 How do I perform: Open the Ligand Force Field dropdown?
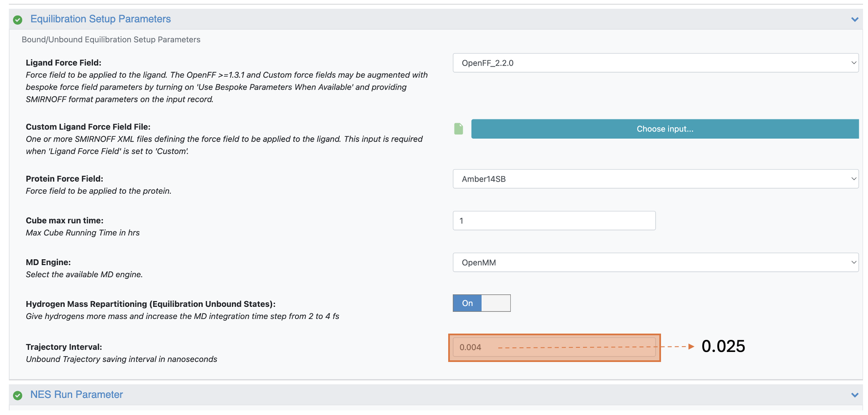coord(655,63)
